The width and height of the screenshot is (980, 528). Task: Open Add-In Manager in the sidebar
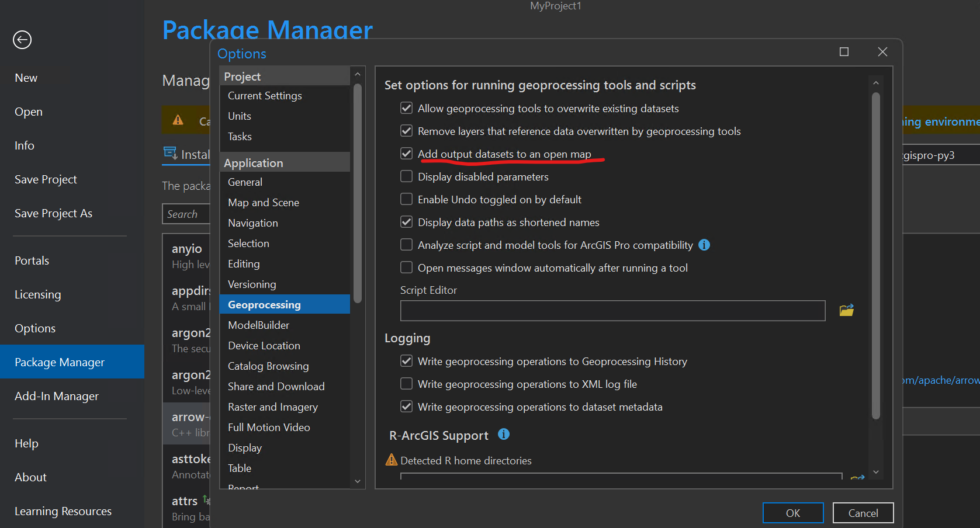click(x=57, y=396)
